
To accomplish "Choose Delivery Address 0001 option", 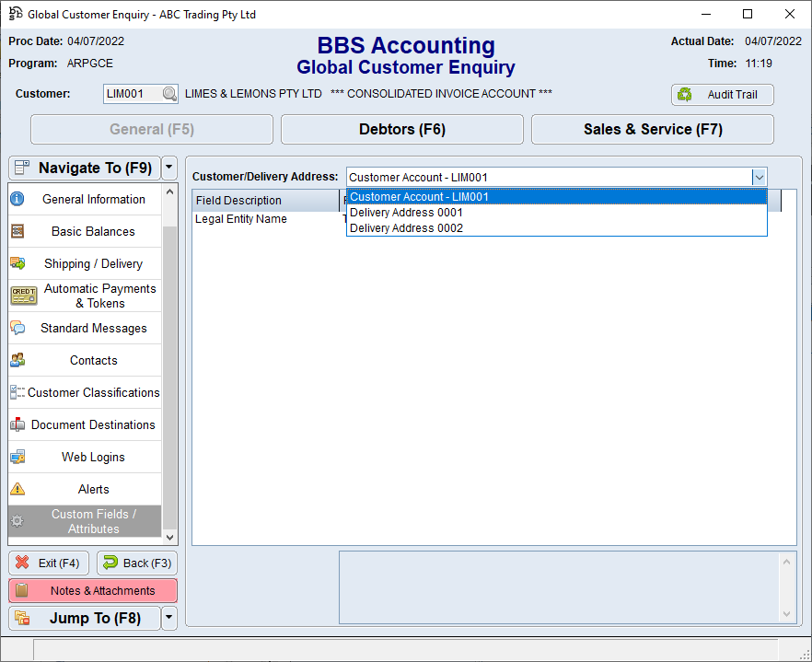I will pyautogui.click(x=406, y=213).
